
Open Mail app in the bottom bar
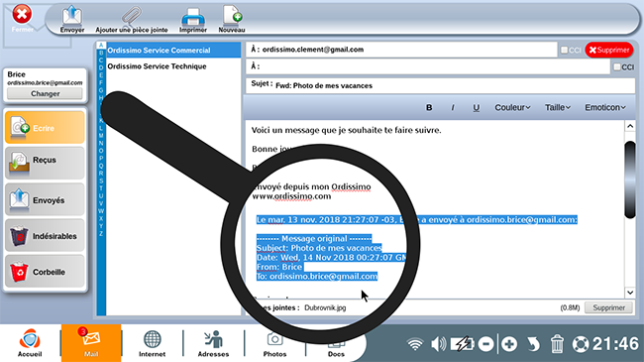click(x=91, y=343)
